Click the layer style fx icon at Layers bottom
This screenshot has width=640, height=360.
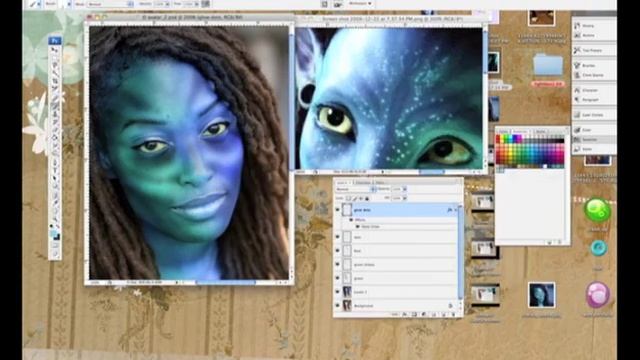coord(405,314)
